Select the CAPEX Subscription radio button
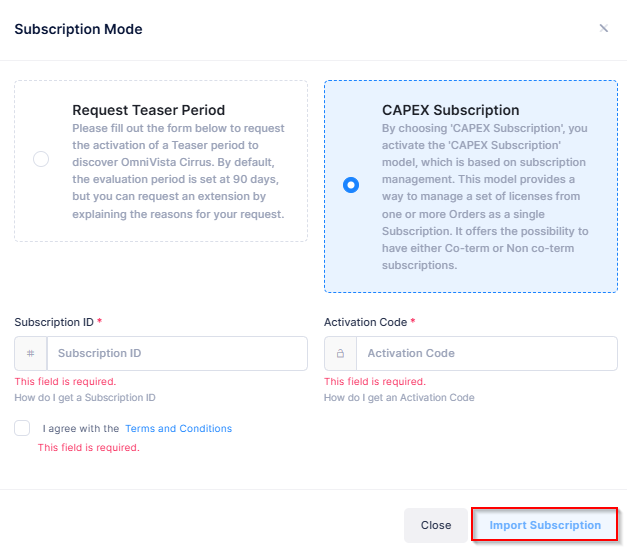 (x=350, y=185)
